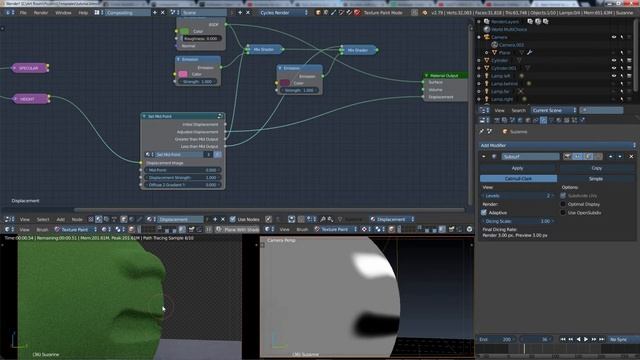
Task: Toggle Camera selectability cursor icon in outliner
Action: point(622,37)
